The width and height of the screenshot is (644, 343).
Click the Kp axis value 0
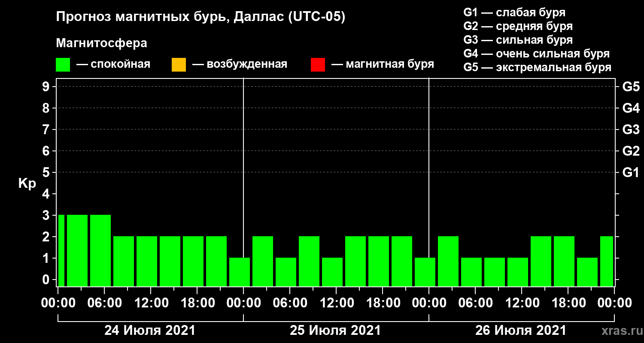point(47,280)
